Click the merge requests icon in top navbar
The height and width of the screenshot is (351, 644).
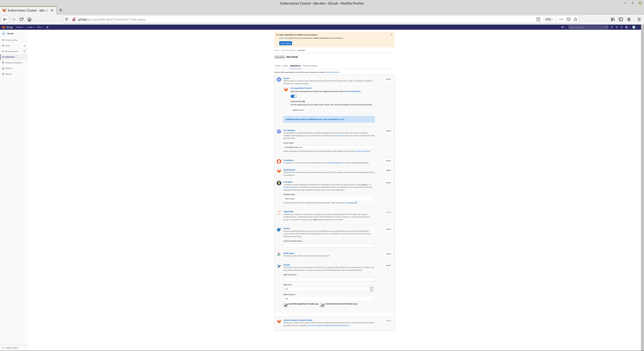617,27
